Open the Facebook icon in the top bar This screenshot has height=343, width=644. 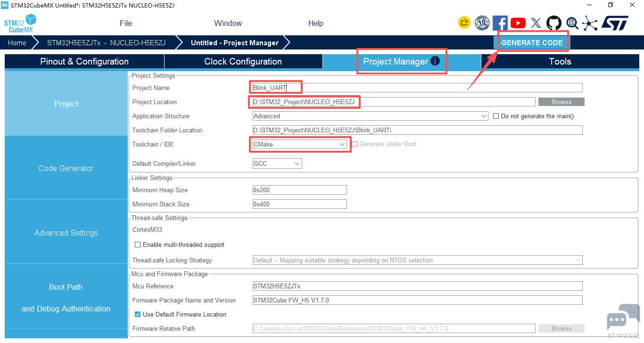[x=500, y=23]
